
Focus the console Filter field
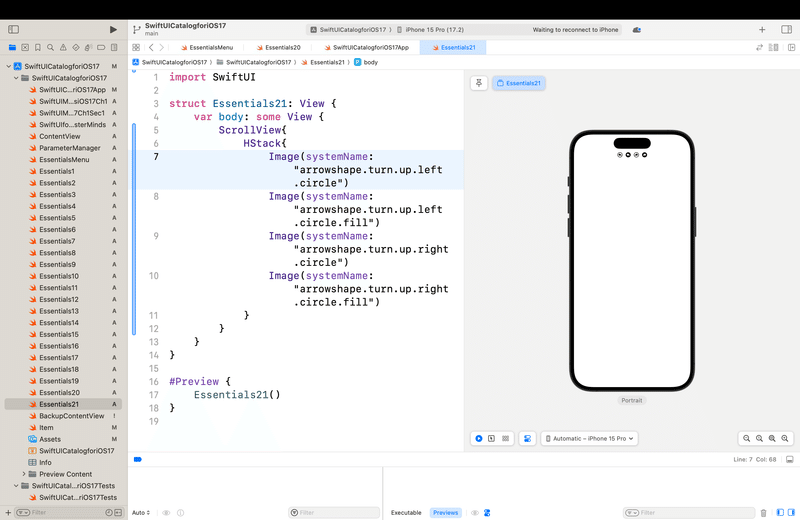pos(689,512)
